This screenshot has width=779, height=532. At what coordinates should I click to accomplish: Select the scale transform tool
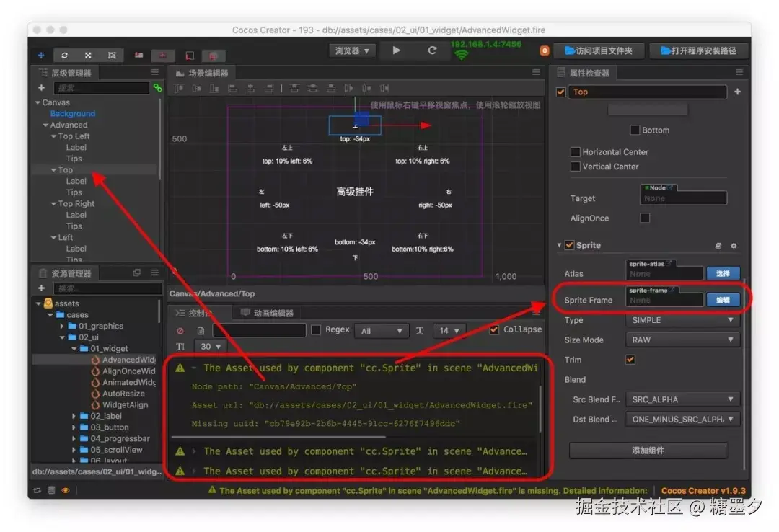[x=88, y=55]
